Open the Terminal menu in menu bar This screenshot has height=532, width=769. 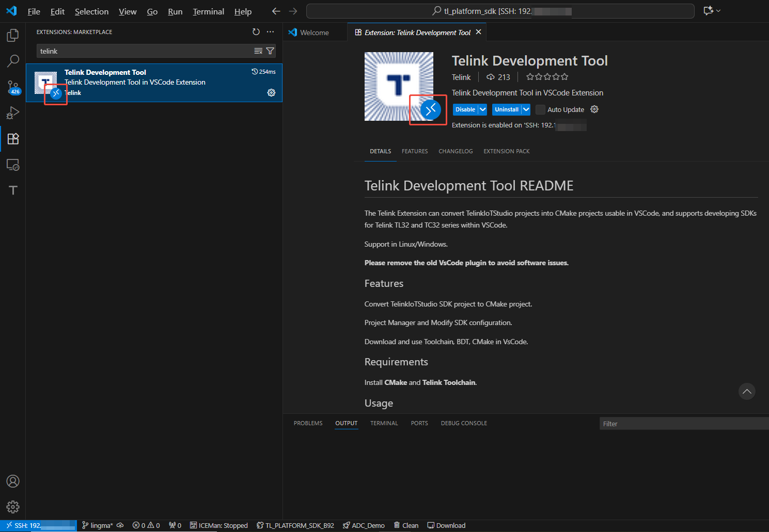[208, 11]
